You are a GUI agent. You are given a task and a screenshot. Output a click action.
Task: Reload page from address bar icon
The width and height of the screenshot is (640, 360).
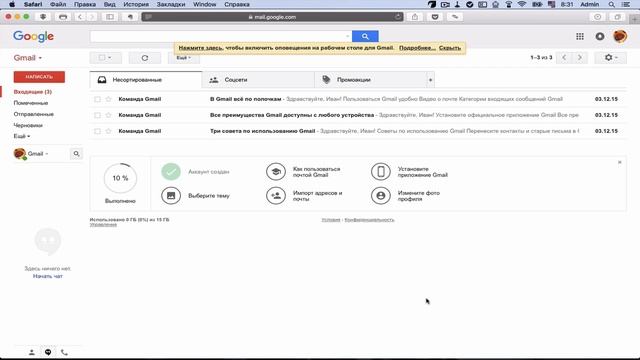(398, 17)
